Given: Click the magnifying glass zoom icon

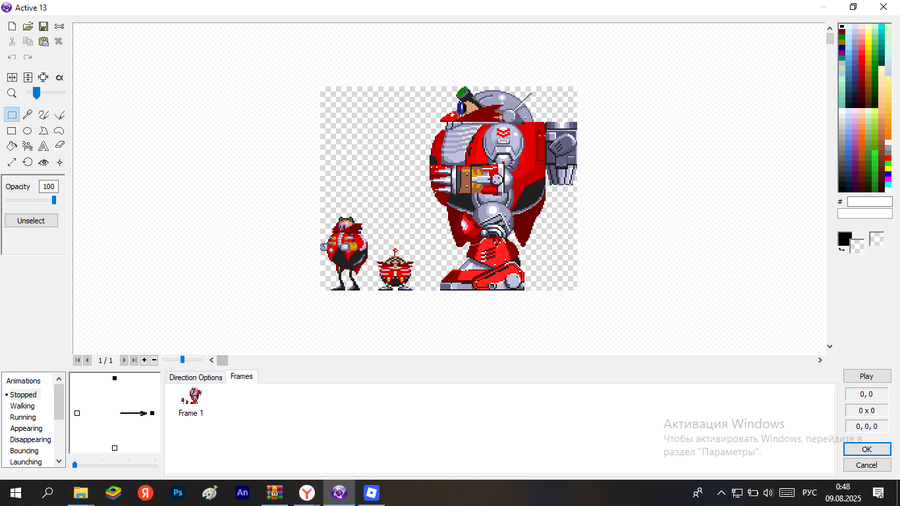Looking at the screenshot, I should point(11,93).
